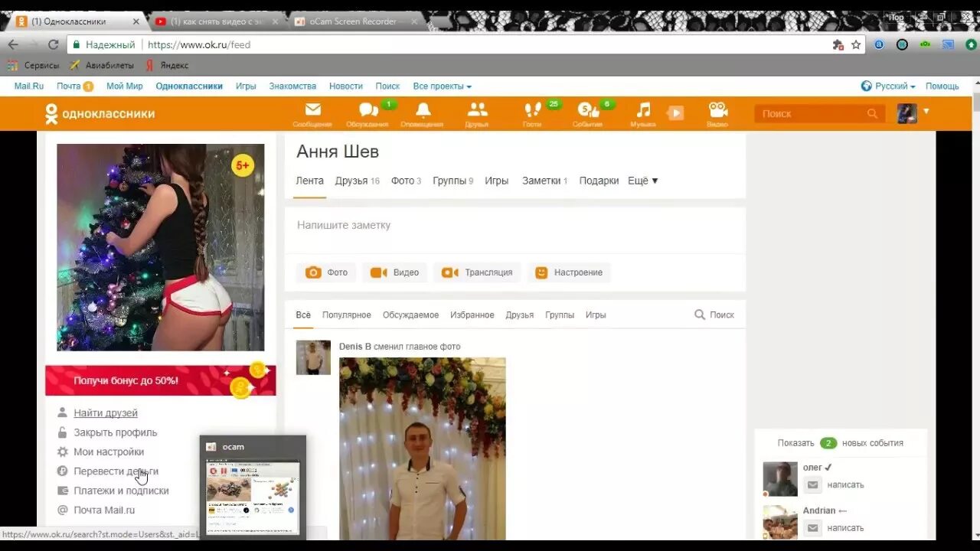Select the Обсуждаемое feed filter

point(410,315)
